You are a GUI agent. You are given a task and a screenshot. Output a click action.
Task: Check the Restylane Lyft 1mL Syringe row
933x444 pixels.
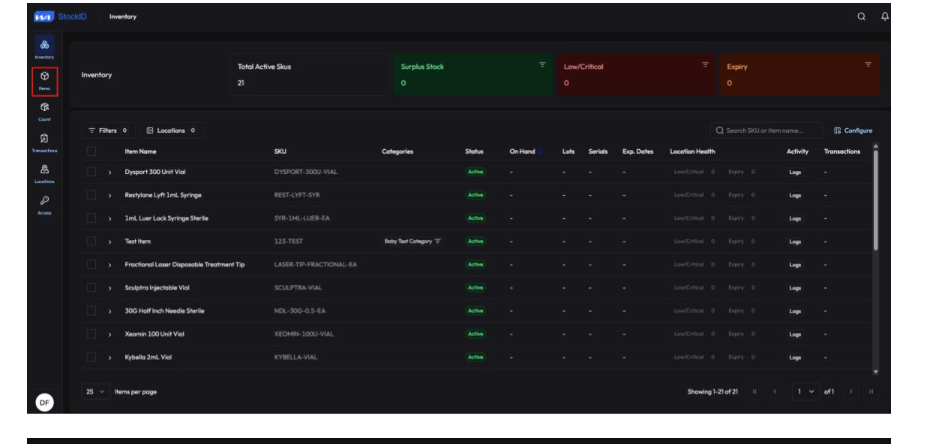(x=91, y=195)
